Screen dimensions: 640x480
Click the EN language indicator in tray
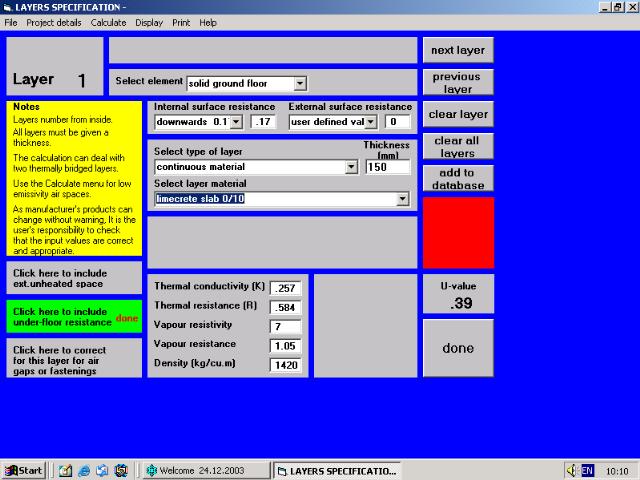[587, 470]
